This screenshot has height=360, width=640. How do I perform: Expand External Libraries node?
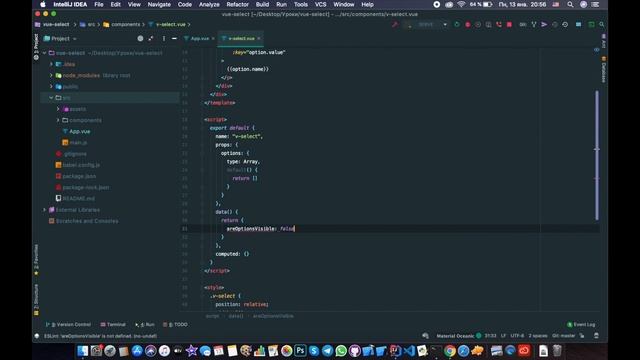click(x=44, y=210)
